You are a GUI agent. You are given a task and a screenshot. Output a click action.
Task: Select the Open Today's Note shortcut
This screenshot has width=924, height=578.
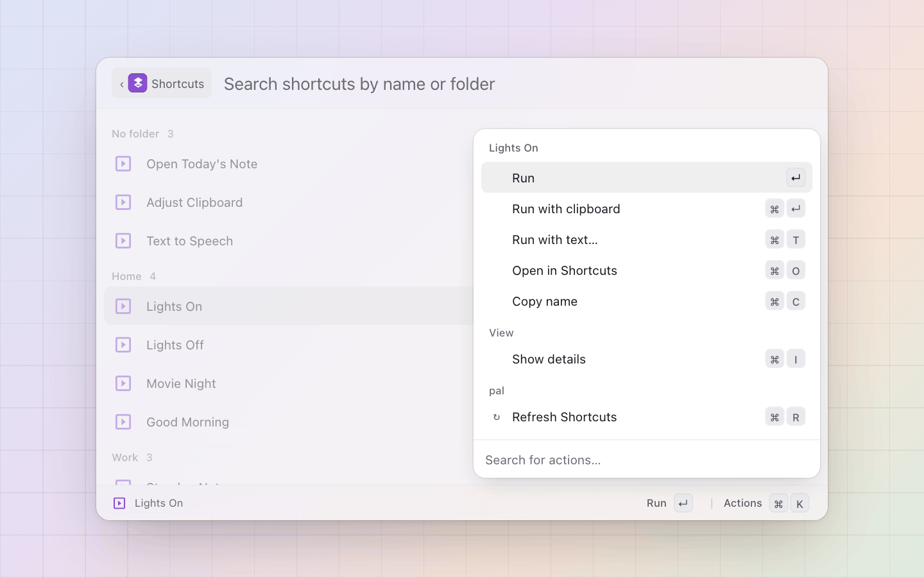tap(289, 164)
